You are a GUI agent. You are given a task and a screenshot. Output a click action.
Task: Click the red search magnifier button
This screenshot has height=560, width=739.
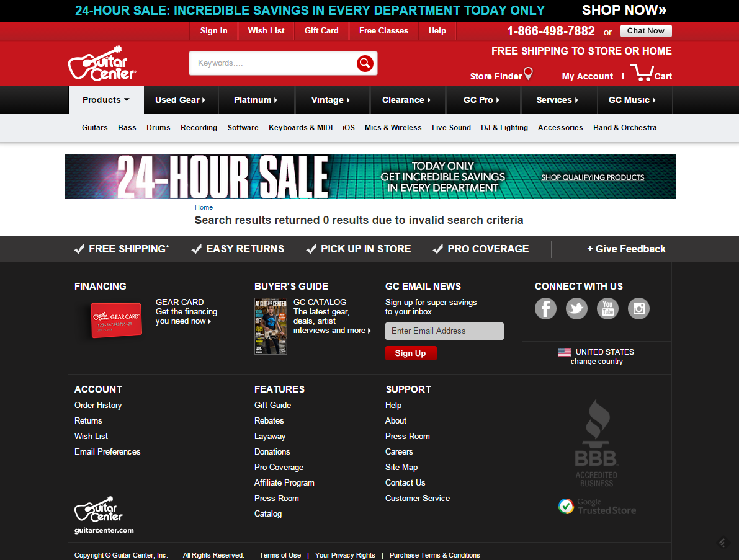pos(365,63)
